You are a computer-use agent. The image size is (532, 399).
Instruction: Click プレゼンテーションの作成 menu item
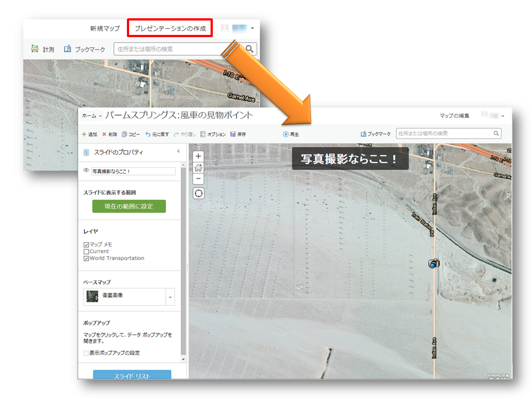(x=170, y=28)
